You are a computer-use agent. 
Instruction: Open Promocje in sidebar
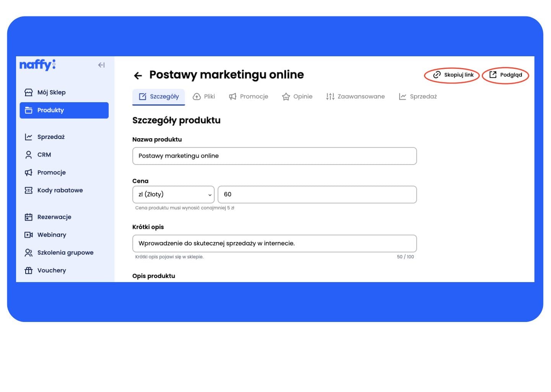(64, 172)
